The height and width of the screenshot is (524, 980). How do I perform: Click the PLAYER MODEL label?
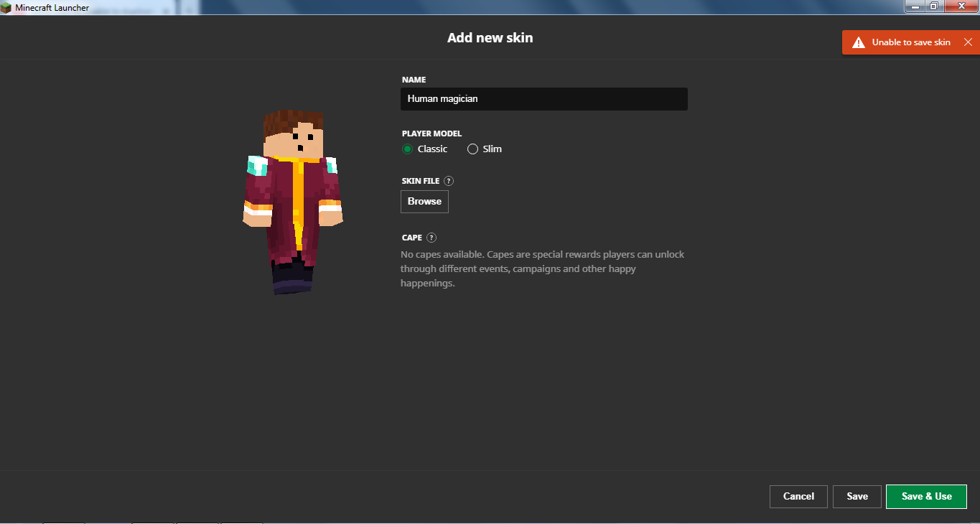click(431, 134)
